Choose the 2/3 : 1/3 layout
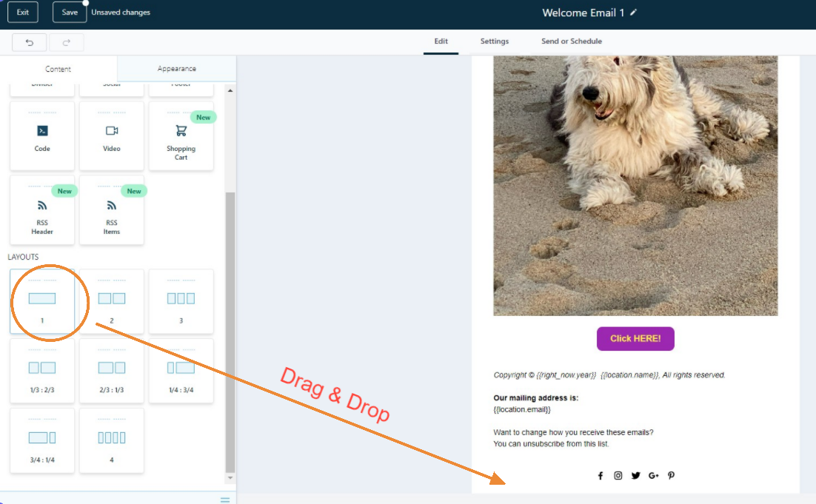816x504 pixels. tap(111, 371)
